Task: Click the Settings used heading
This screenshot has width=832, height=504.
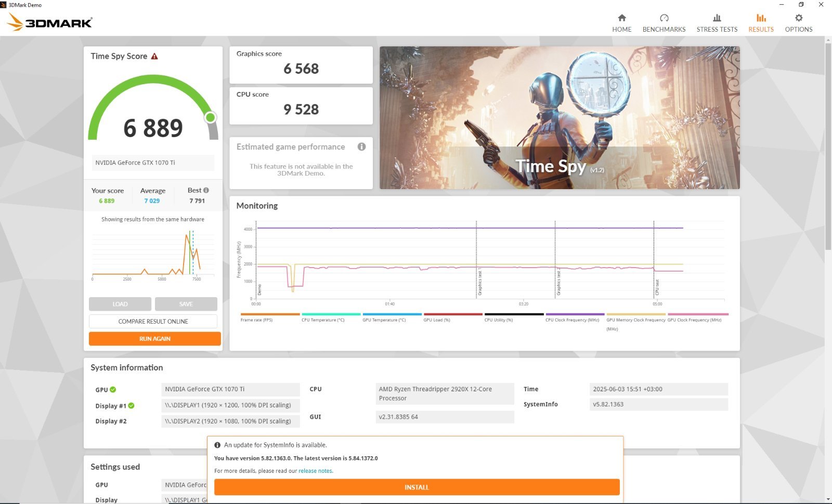Action: click(115, 467)
